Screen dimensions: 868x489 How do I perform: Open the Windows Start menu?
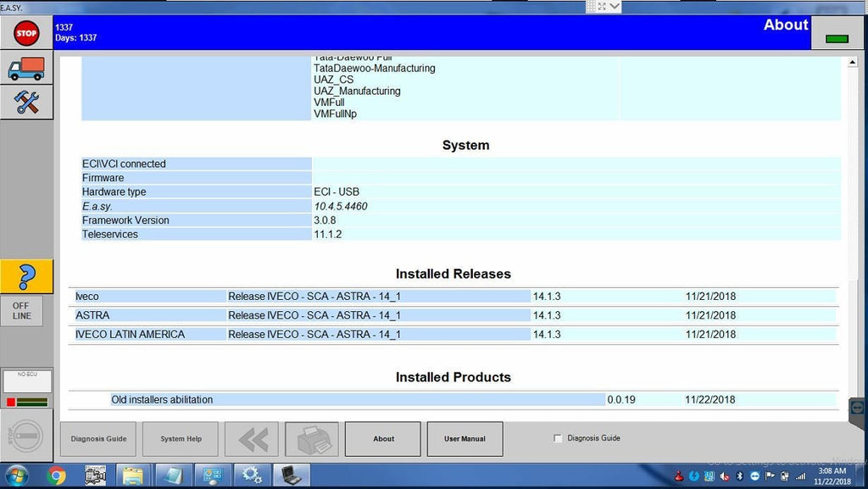(15, 475)
